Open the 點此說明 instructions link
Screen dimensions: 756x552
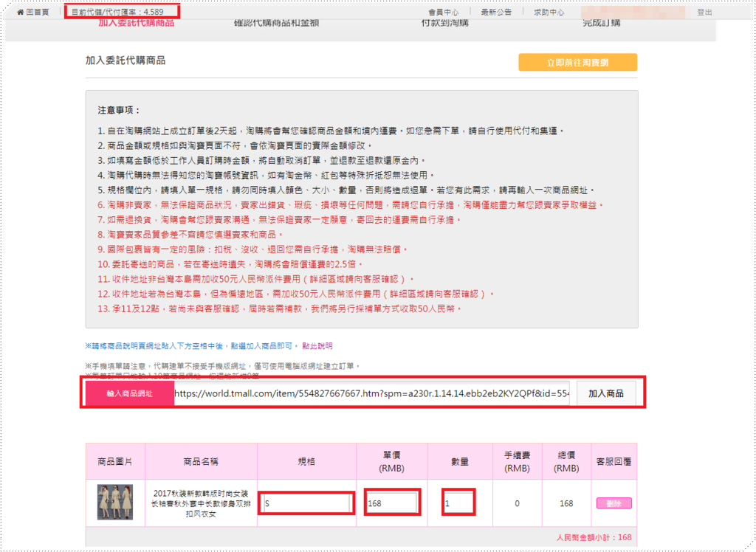coord(317,345)
